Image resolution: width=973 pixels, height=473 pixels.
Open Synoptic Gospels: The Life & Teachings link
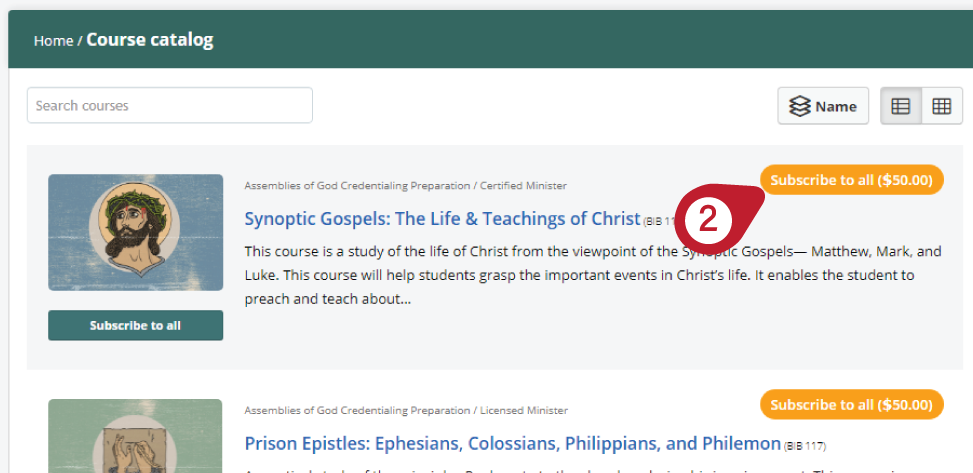click(442, 218)
